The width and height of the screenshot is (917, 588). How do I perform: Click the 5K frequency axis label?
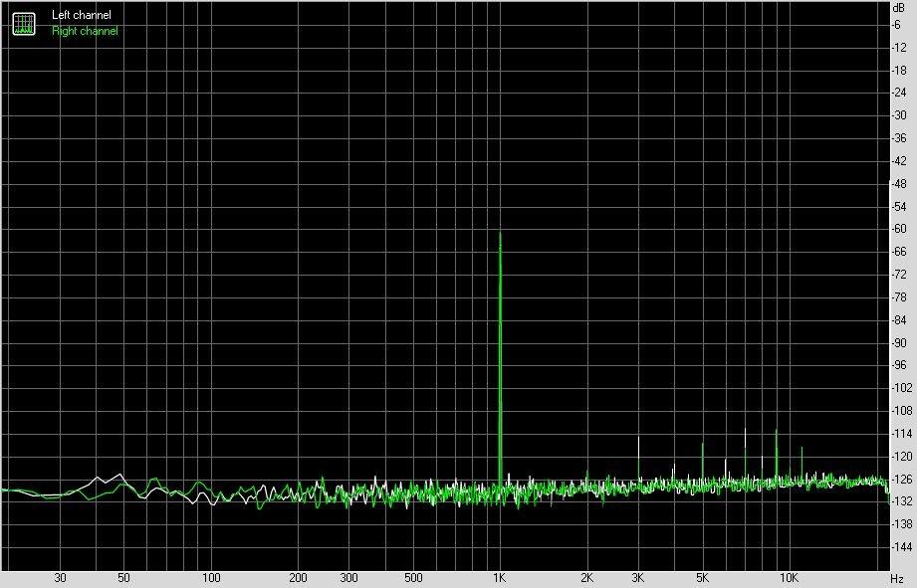point(702,578)
